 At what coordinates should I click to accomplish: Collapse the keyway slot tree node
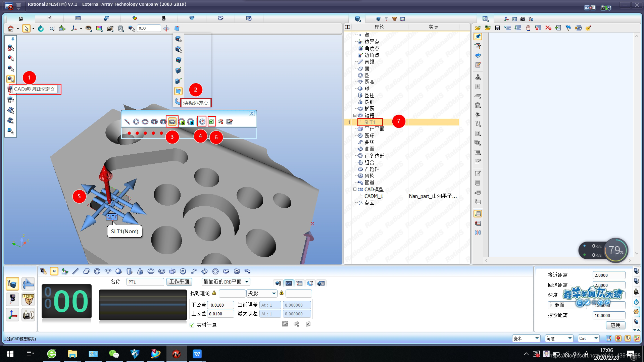tap(355, 115)
